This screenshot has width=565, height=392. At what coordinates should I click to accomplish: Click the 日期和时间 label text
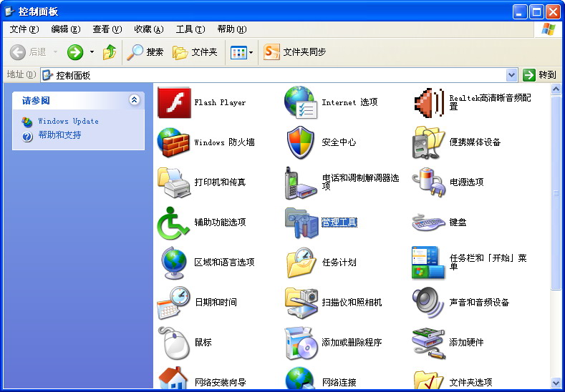216,303
